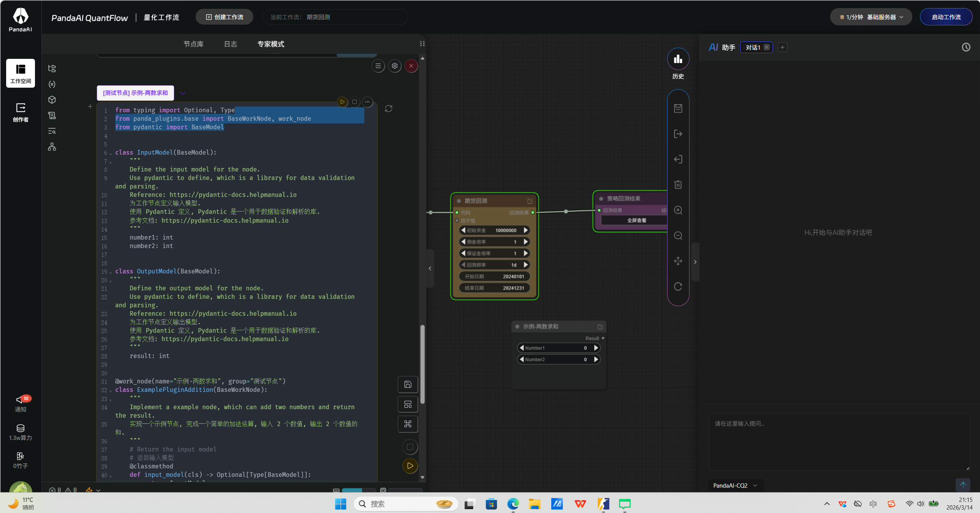980x513 pixels.
Task: Increase 初始资金 value with right arrow
Action: point(526,230)
